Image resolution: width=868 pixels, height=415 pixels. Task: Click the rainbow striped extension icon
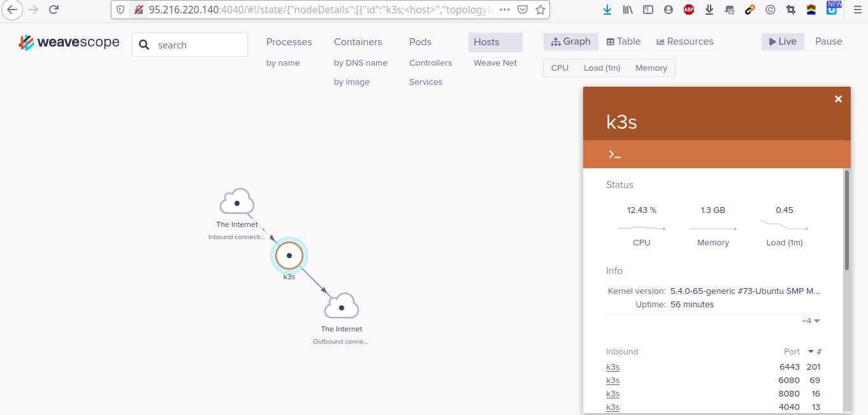pyautogui.click(x=811, y=10)
